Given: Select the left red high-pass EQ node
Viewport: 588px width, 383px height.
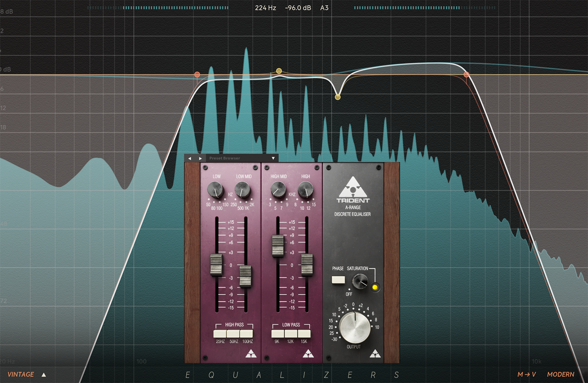Looking at the screenshot, I should coord(197,75).
